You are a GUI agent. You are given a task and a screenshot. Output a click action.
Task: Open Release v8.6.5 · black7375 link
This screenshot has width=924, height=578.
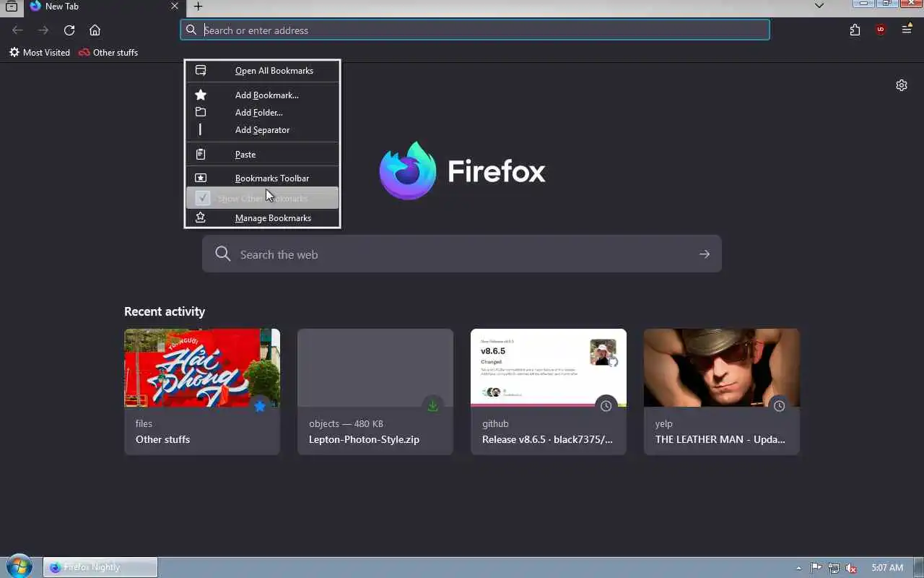(547, 439)
